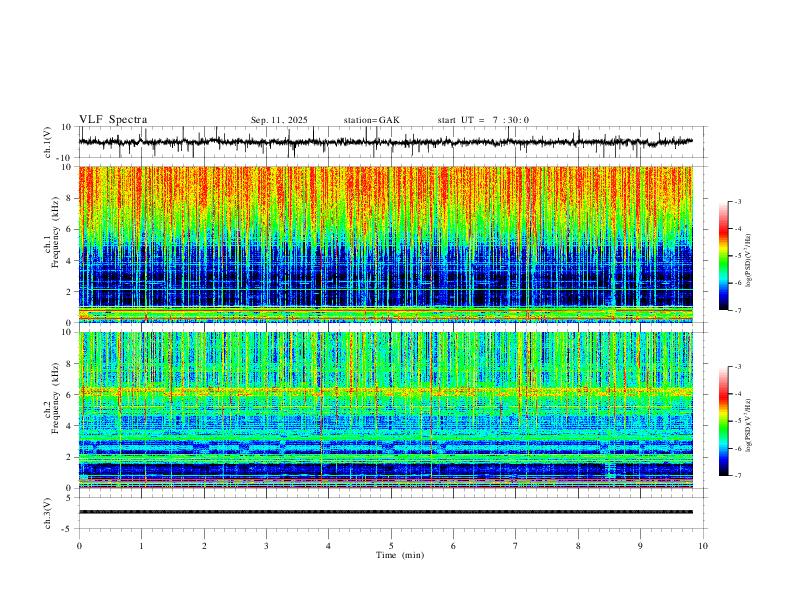Click the '5' tick label on time axis
This screenshot has height=612, width=792.
[x=391, y=546]
